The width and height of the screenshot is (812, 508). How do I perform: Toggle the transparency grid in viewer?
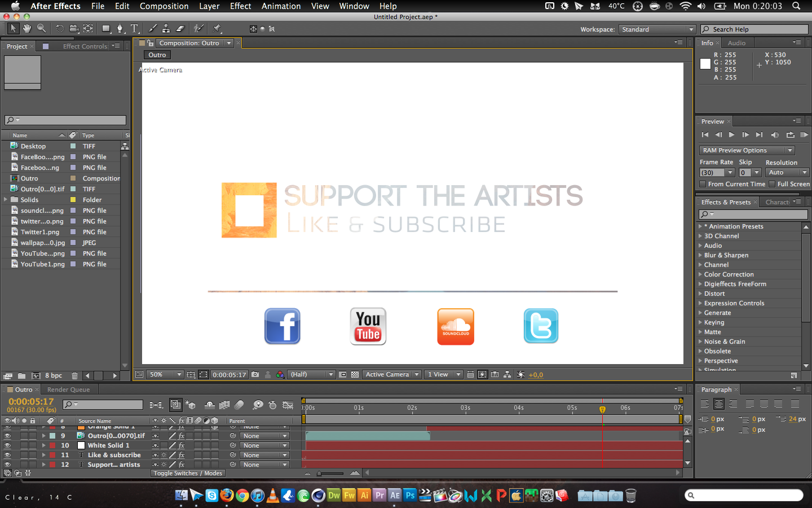(355, 374)
